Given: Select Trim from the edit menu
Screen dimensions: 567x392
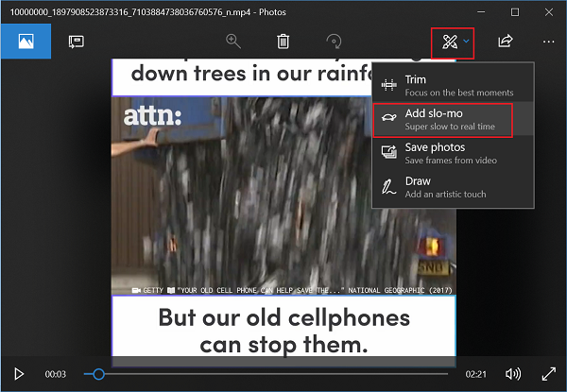Looking at the screenshot, I should [x=453, y=85].
